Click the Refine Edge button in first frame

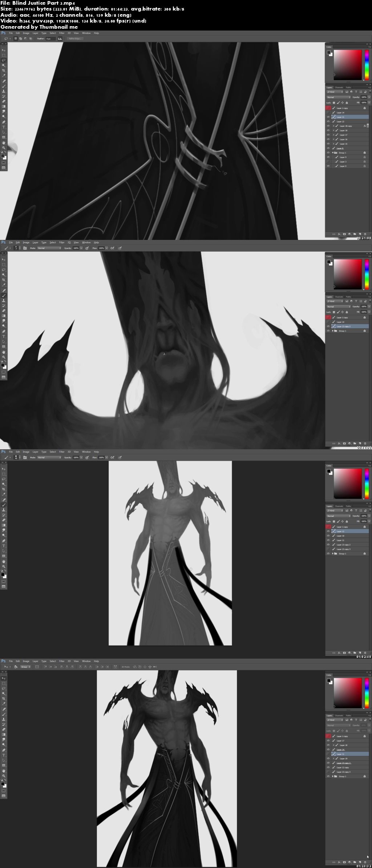75,39
